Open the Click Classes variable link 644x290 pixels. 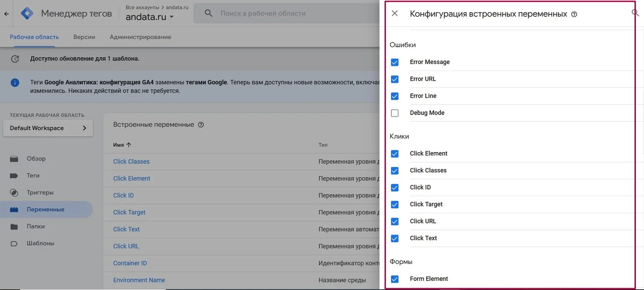[131, 162]
